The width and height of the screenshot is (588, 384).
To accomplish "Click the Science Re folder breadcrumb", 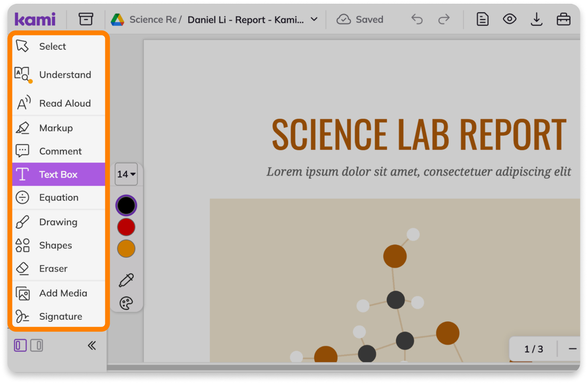I will point(153,19).
